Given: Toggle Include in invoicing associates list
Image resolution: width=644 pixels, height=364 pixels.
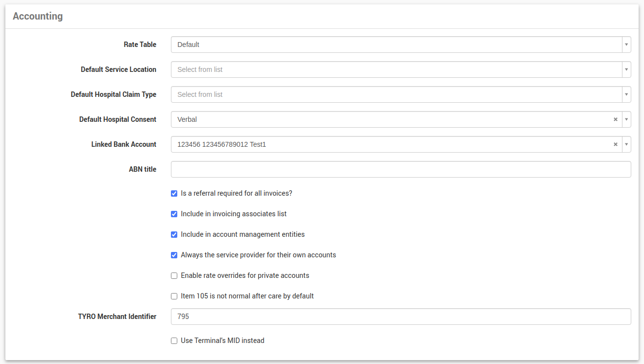Looking at the screenshot, I should point(174,214).
